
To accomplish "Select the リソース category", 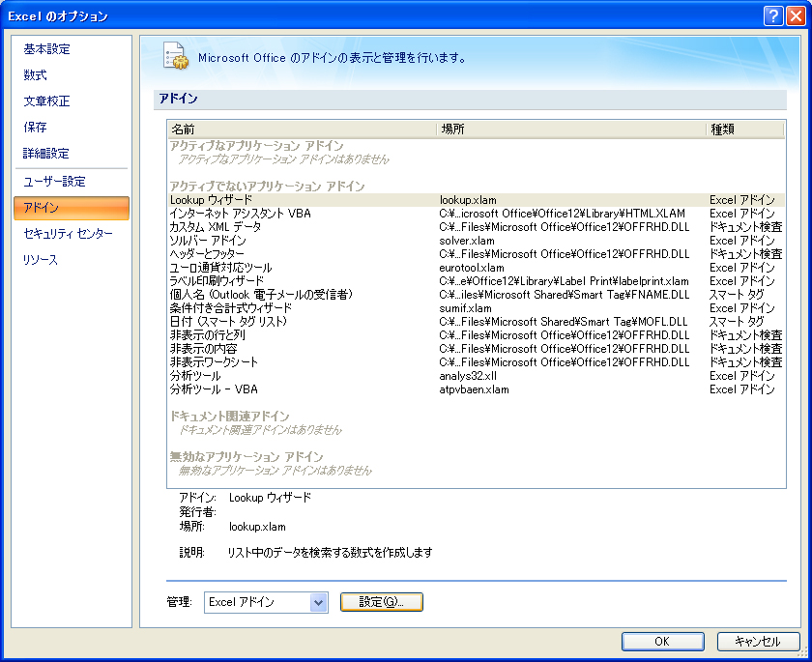I will (42, 260).
